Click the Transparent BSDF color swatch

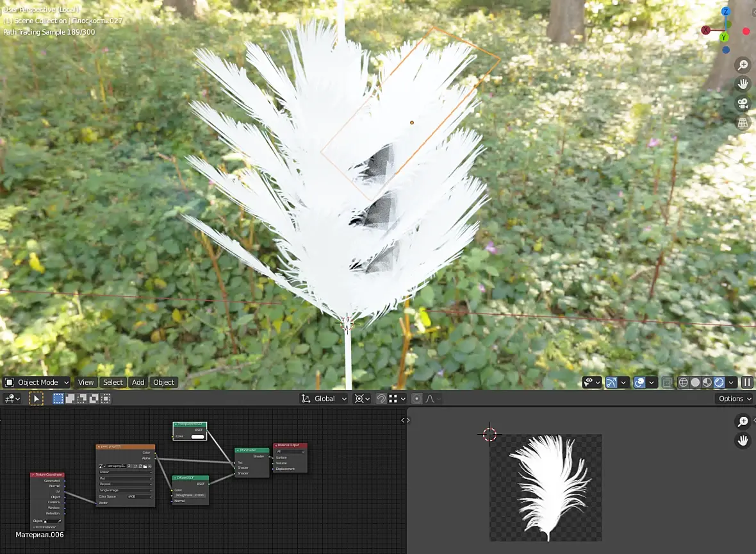click(x=198, y=436)
